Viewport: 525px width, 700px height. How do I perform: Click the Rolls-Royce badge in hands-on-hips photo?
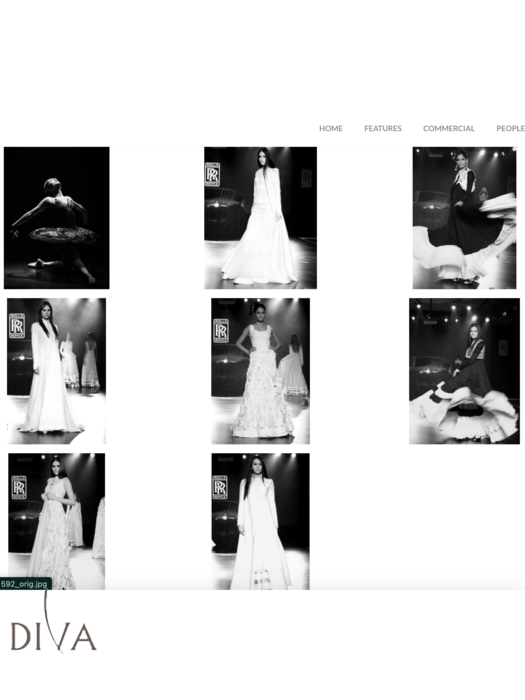pyautogui.click(x=221, y=331)
